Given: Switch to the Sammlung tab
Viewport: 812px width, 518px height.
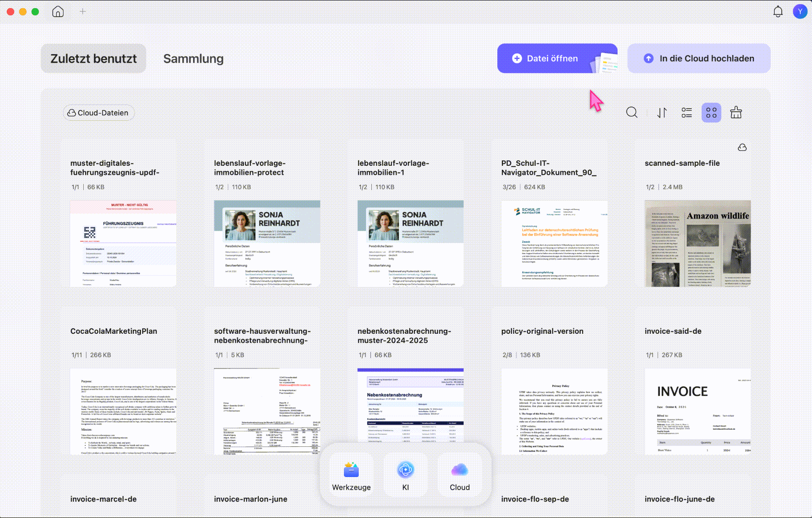Looking at the screenshot, I should (193, 59).
